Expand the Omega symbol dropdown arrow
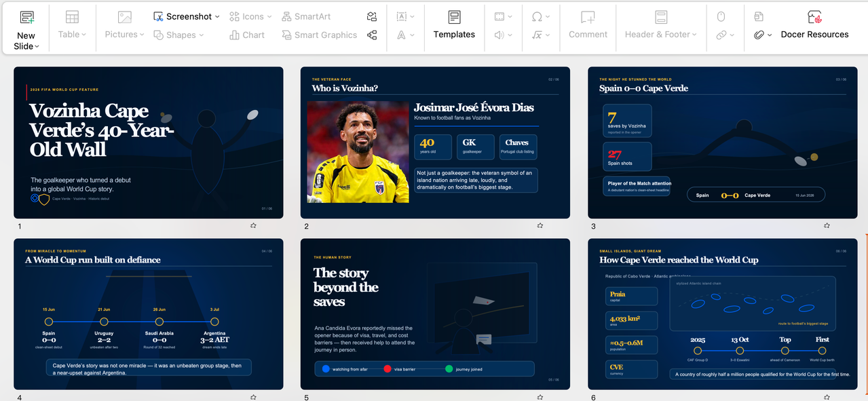Image resolution: width=868 pixels, height=401 pixels. click(x=548, y=17)
